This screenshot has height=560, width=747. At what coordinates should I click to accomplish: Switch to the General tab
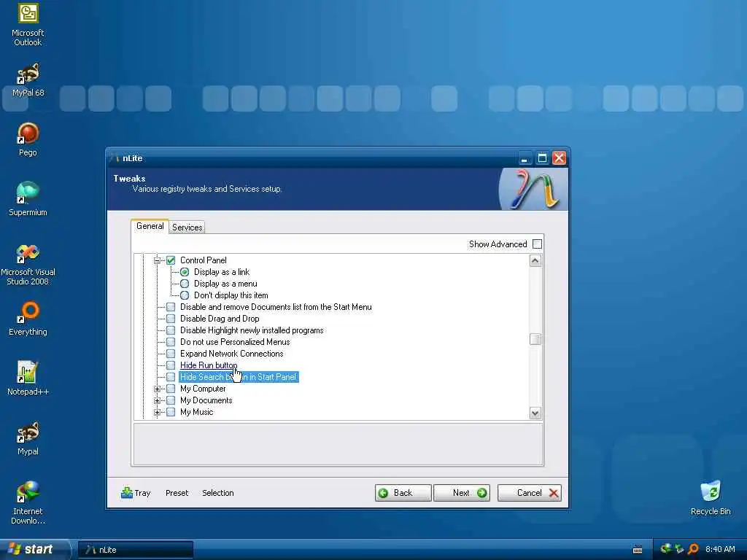click(150, 226)
